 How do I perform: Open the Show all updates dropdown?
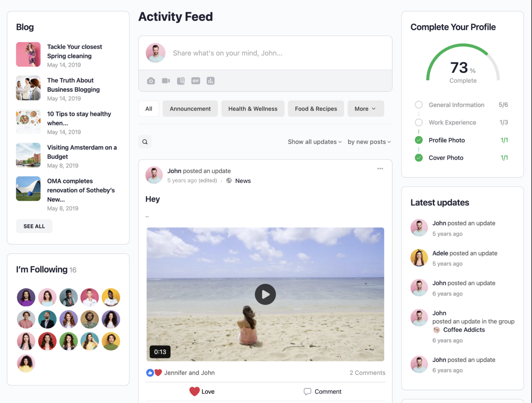[315, 142]
